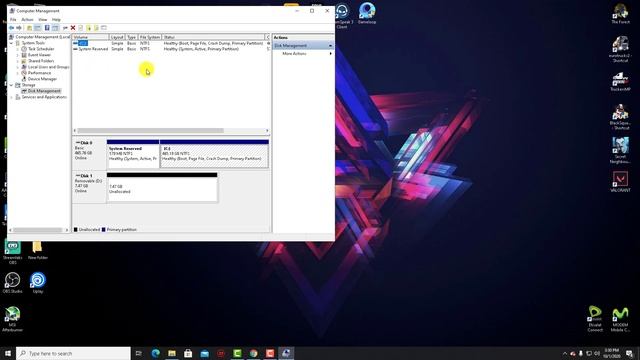Open the Help menu
The image size is (640, 360).
pos(56,20)
